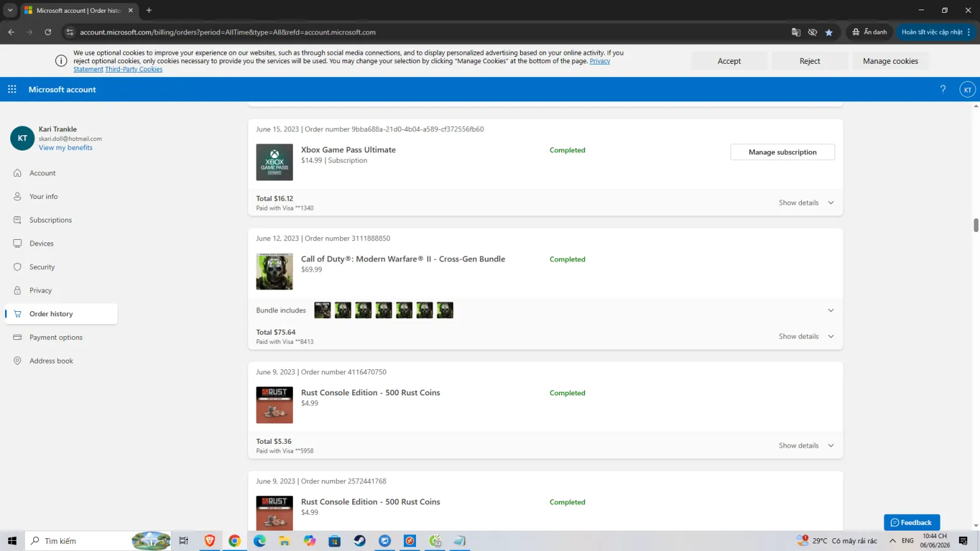
Task: Focus the browser address bar
Action: 427,32
